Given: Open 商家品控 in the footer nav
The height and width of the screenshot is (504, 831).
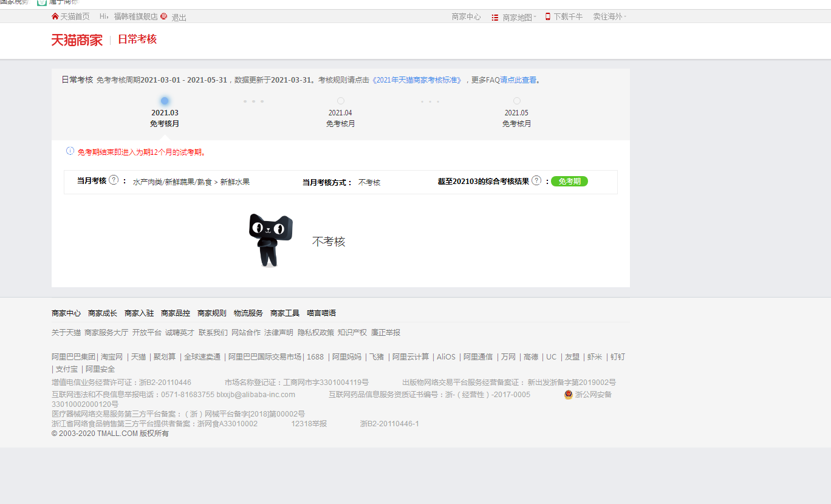Looking at the screenshot, I should (176, 313).
